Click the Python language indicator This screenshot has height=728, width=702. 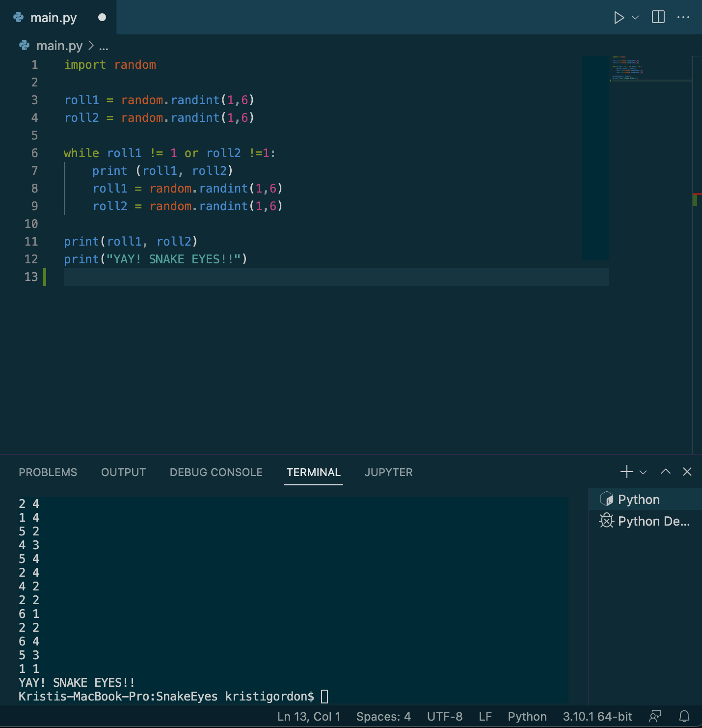click(527, 716)
